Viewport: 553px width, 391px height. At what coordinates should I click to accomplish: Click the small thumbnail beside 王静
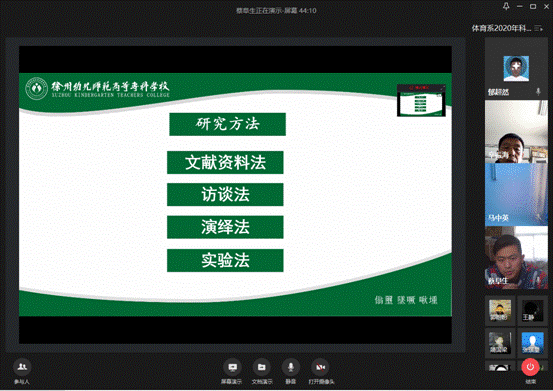(x=500, y=310)
